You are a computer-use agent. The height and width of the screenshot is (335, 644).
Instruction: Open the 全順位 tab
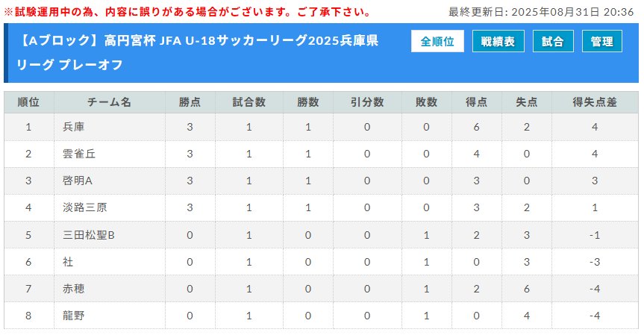coord(437,41)
